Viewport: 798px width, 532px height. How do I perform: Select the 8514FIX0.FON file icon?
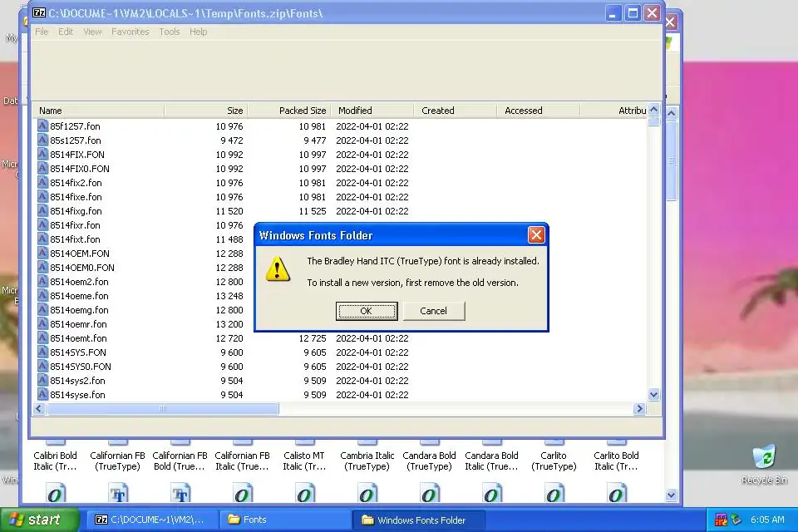pyautogui.click(x=42, y=169)
